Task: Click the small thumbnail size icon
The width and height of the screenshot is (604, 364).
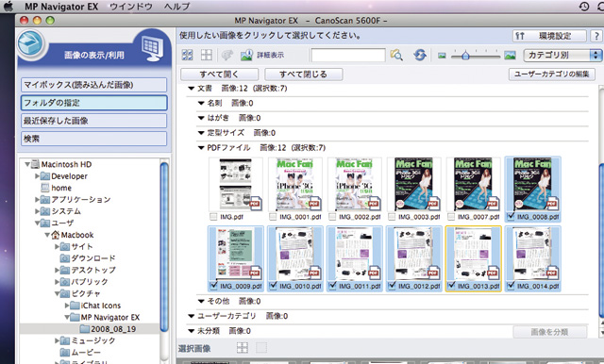Action: click(442, 56)
